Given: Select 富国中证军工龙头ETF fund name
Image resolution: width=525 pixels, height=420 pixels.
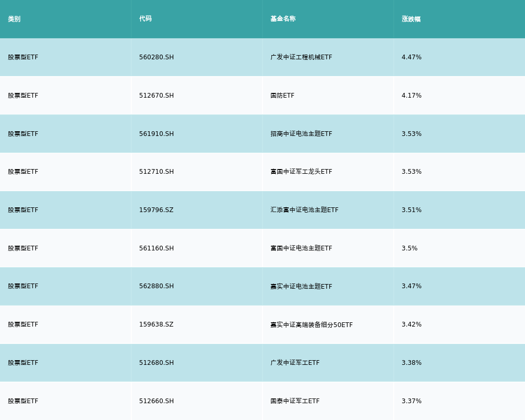Looking at the screenshot, I should point(301,172).
